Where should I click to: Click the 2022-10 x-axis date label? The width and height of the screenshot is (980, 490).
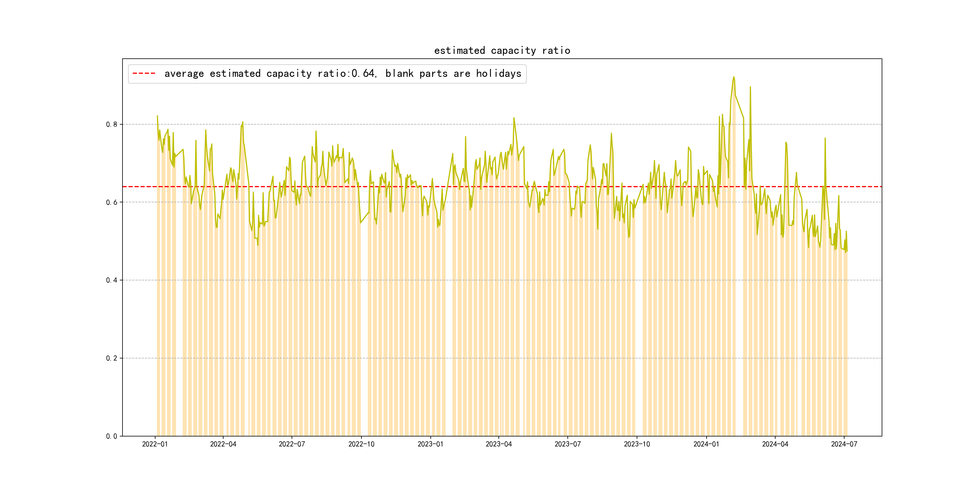[361, 444]
